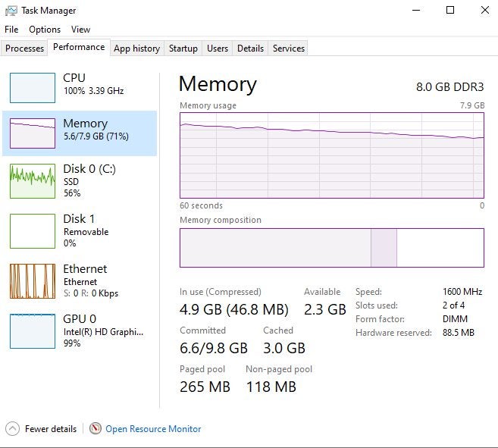Select the GPU 0 usage thumbnail
This screenshot has width=498, height=448.
pyautogui.click(x=33, y=331)
